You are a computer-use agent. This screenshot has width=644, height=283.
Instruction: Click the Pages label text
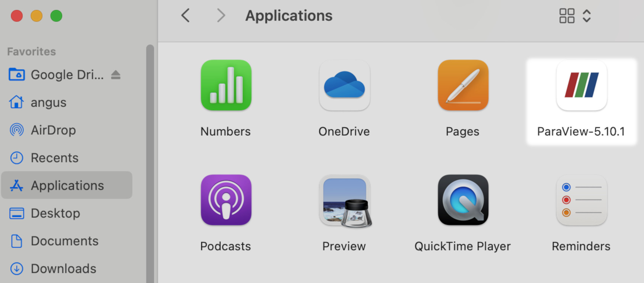pyautogui.click(x=462, y=131)
